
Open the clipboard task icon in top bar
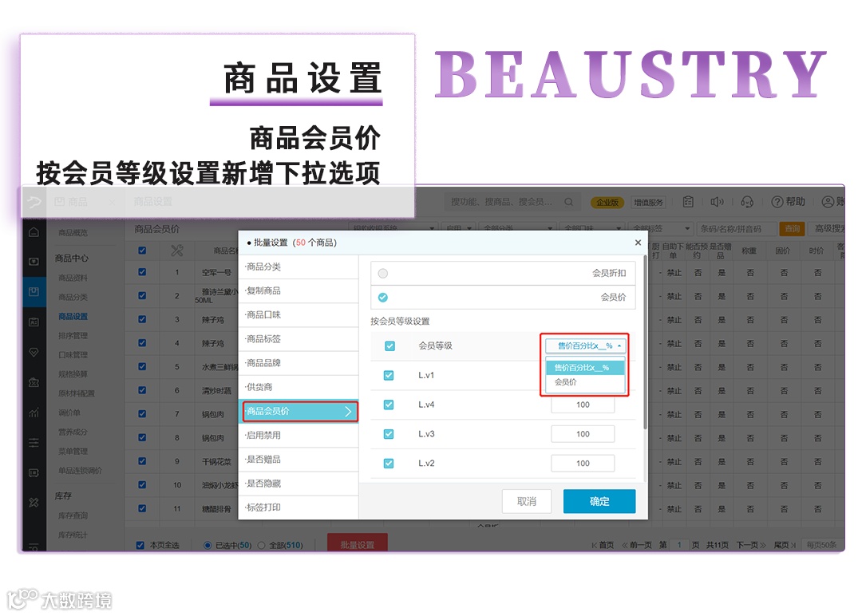(688, 202)
